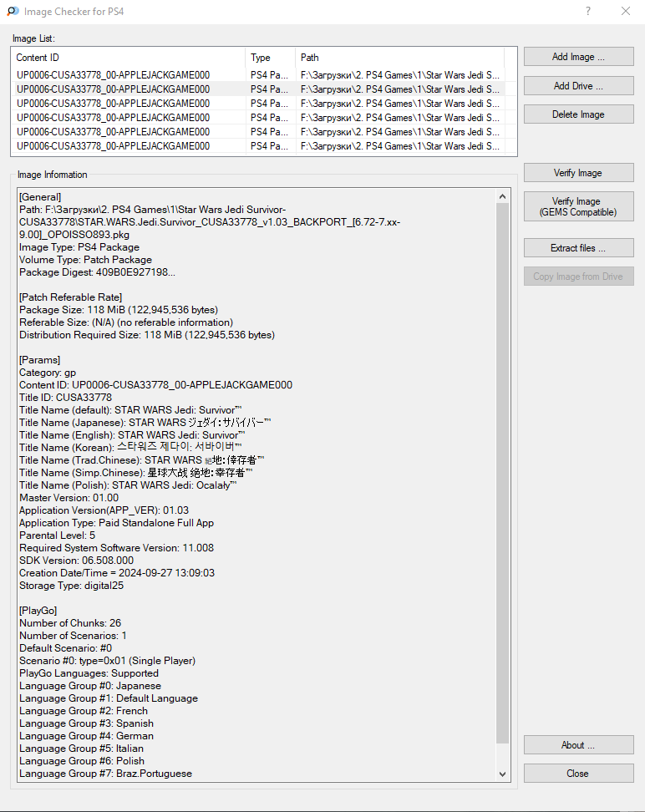Click 'Storage Type: digital25' text
Image resolution: width=645 pixels, height=812 pixels.
pyautogui.click(x=72, y=586)
